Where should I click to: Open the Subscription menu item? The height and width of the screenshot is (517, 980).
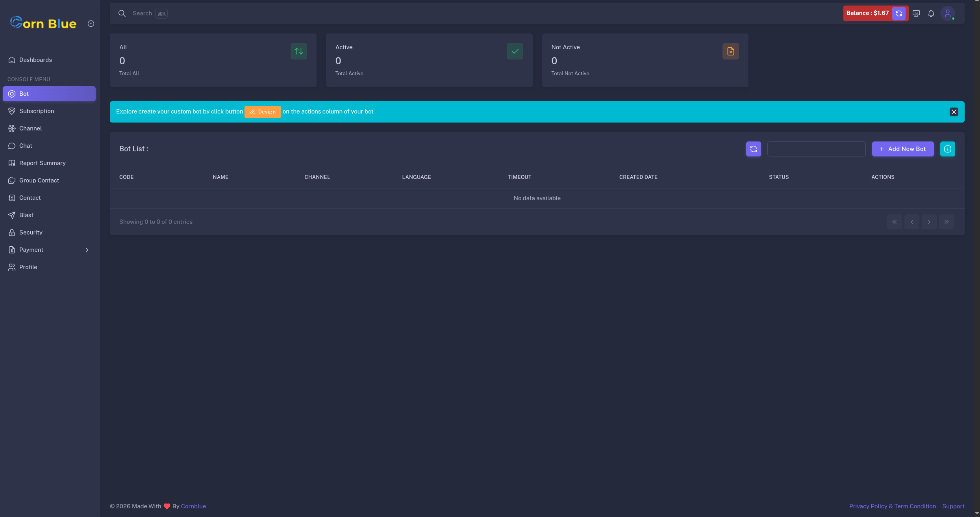pyautogui.click(x=37, y=111)
